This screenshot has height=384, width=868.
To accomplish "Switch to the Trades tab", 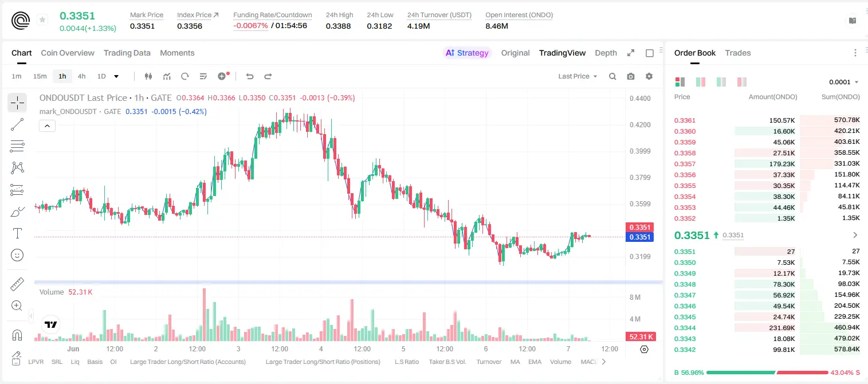I will click(738, 53).
